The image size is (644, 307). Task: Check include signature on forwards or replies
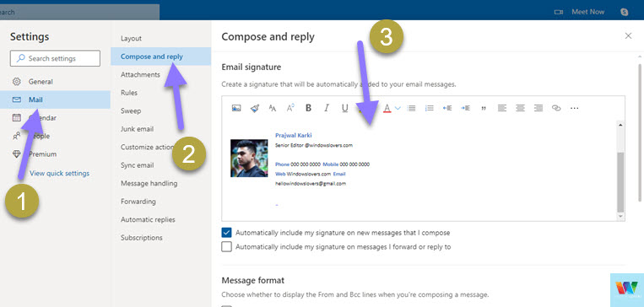226,246
